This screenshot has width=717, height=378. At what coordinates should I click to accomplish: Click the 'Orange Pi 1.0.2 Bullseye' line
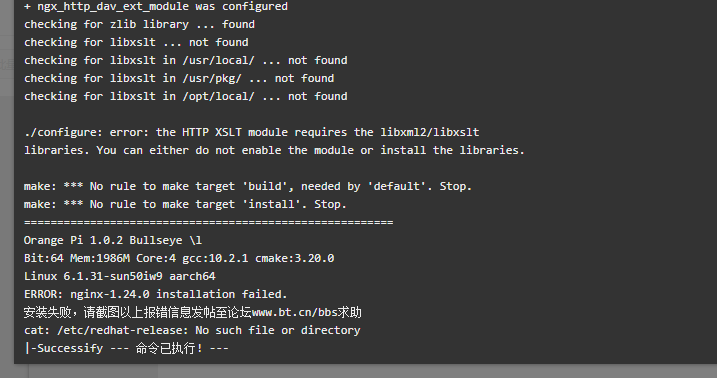(113, 240)
